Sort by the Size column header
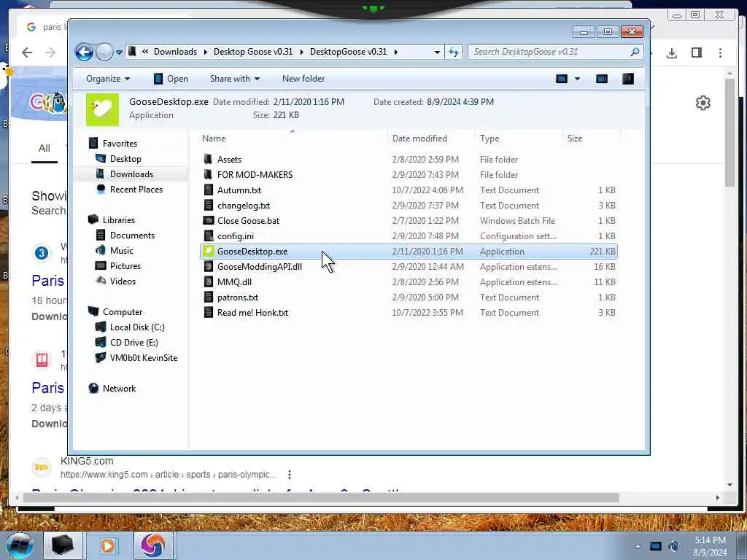The image size is (747, 560). [575, 139]
